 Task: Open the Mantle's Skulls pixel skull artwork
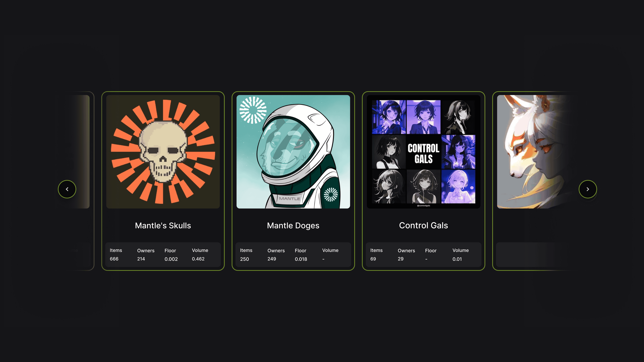pos(163,152)
